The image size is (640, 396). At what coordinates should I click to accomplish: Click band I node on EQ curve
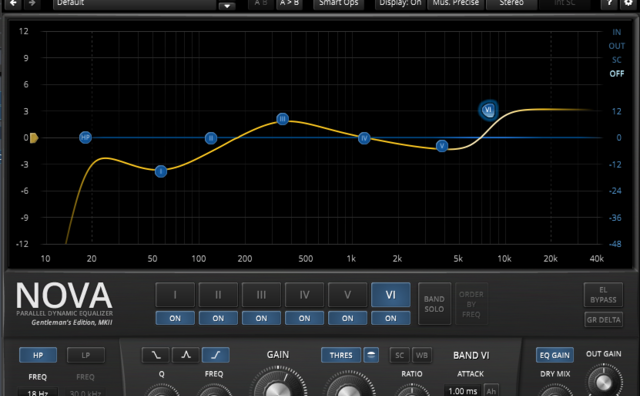[x=161, y=171]
